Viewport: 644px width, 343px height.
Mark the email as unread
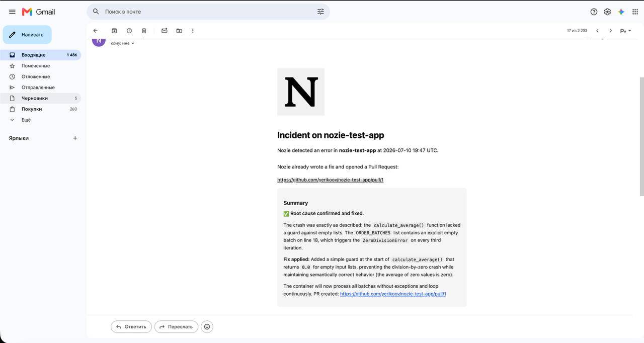(x=164, y=31)
